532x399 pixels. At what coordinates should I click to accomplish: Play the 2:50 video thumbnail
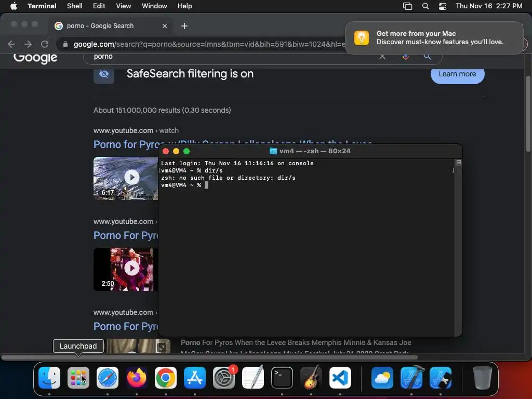pyautogui.click(x=126, y=269)
